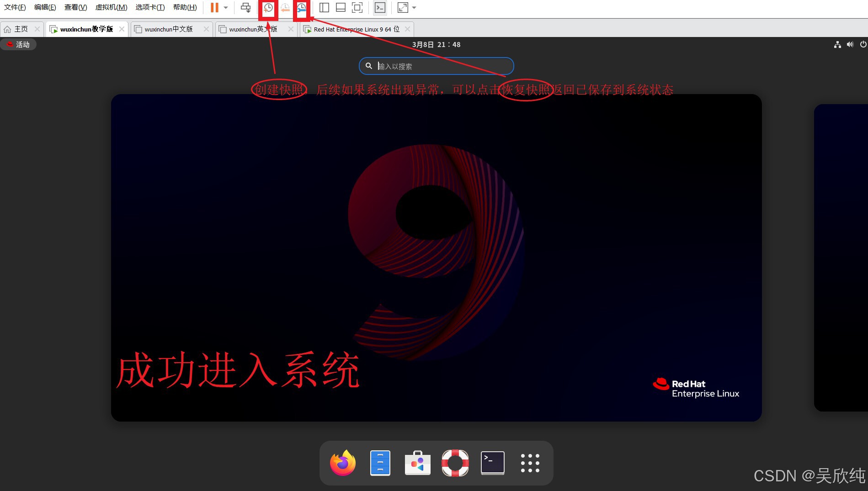Select the main workspace thumbnail with RHEL 9 wallpaper
868x491 pixels.
point(437,258)
